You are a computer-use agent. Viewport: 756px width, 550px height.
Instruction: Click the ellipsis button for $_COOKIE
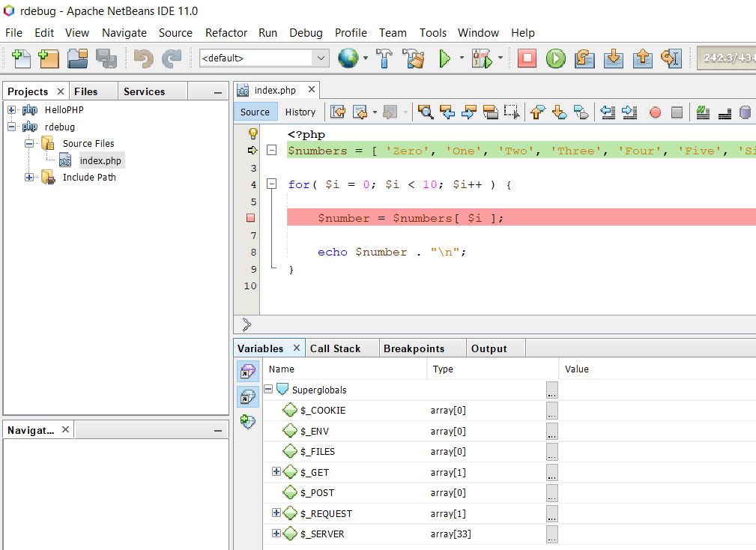[x=552, y=410]
